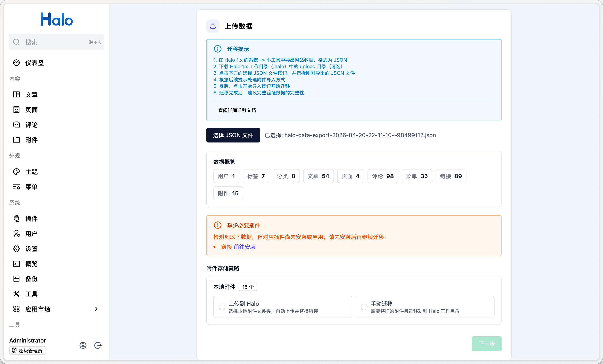Click the comments bubble icon
The width and height of the screenshot is (603, 364).
pyautogui.click(x=16, y=125)
